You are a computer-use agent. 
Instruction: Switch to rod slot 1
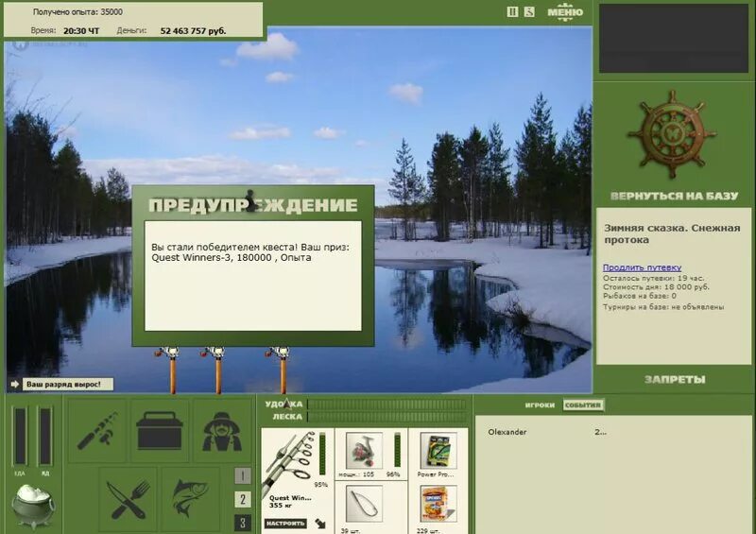(x=243, y=476)
